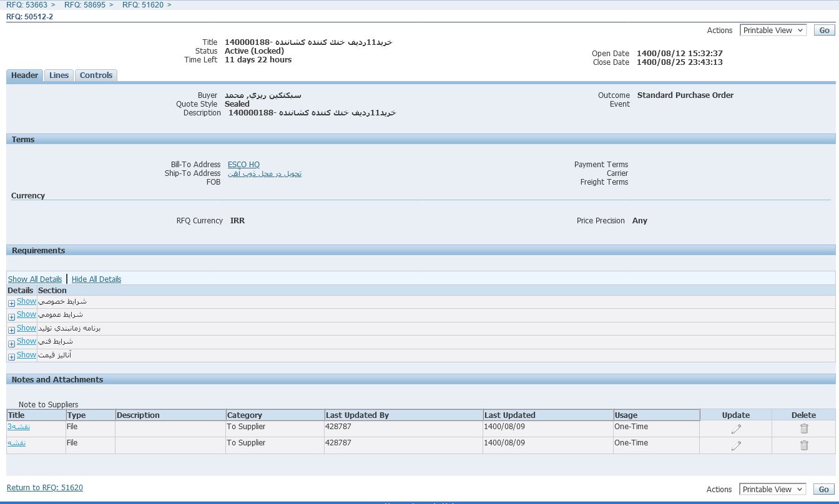Image resolution: width=839 pixels, height=504 pixels.
Task: Click Show link for شرايط خصوصي
Action: click(26, 301)
